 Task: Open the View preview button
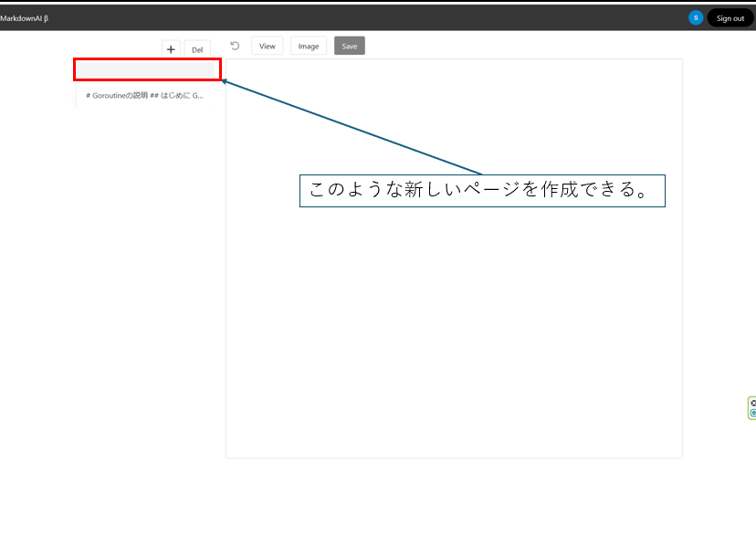(268, 46)
